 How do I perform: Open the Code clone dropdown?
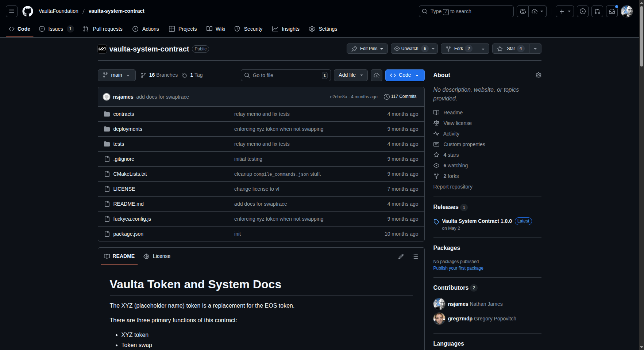[x=405, y=75]
